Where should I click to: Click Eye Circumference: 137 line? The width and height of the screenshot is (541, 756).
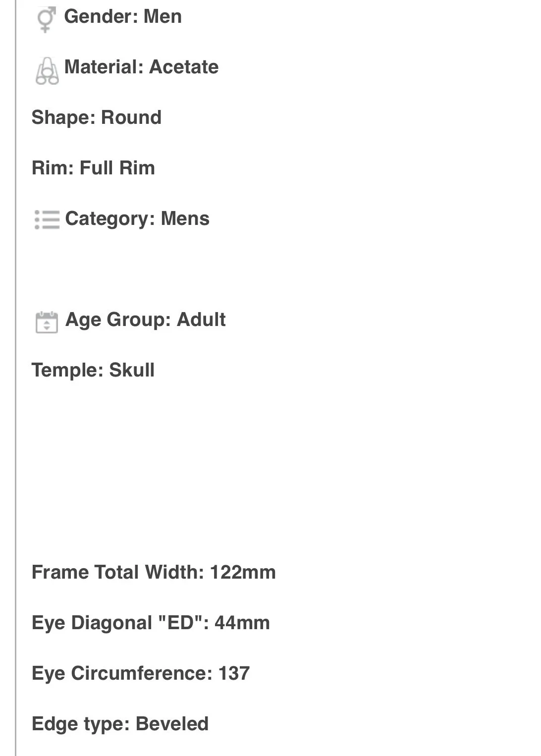[141, 673]
